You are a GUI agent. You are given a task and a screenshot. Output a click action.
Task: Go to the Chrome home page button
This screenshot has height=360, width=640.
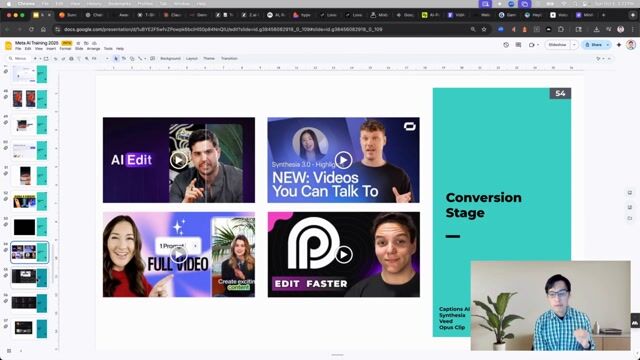point(43,29)
